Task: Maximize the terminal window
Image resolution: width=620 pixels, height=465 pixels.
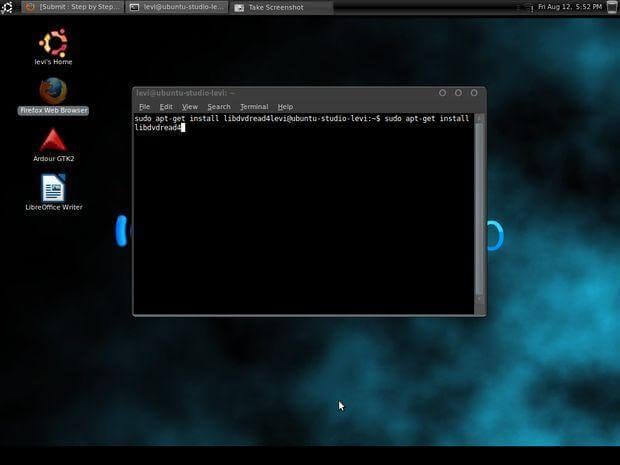Action: click(458, 93)
